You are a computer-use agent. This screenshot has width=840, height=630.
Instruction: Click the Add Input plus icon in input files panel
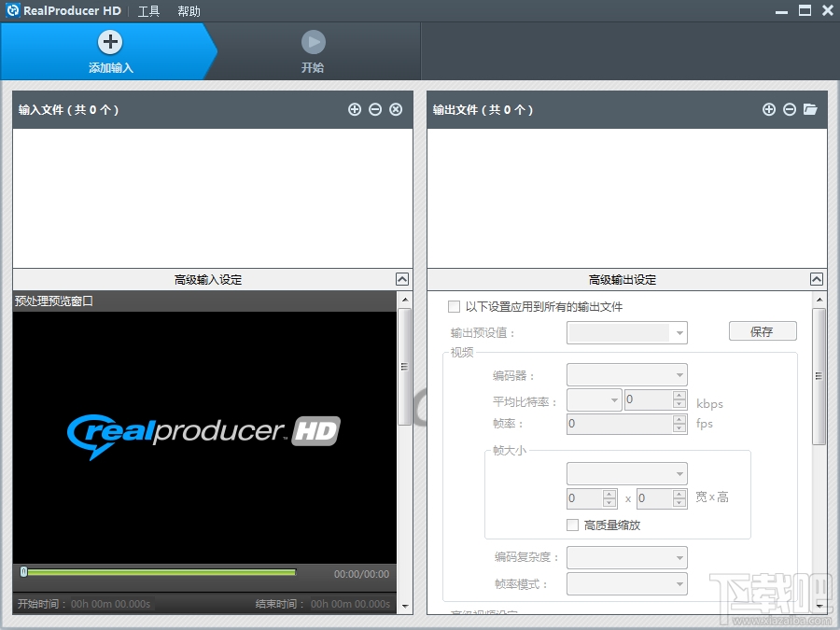(355, 109)
